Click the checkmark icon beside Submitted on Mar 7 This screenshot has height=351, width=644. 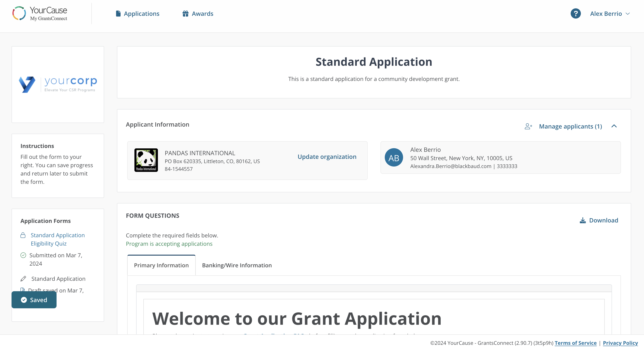coord(23,255)
